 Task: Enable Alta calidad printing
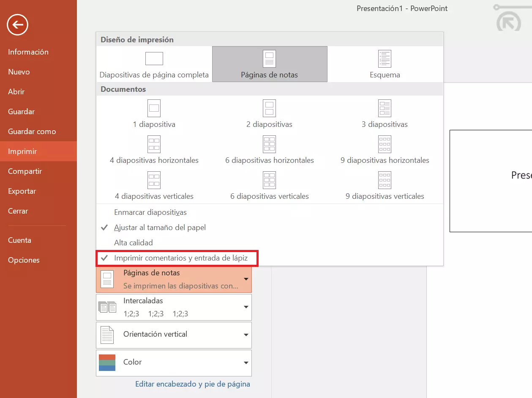coord(270,243)
